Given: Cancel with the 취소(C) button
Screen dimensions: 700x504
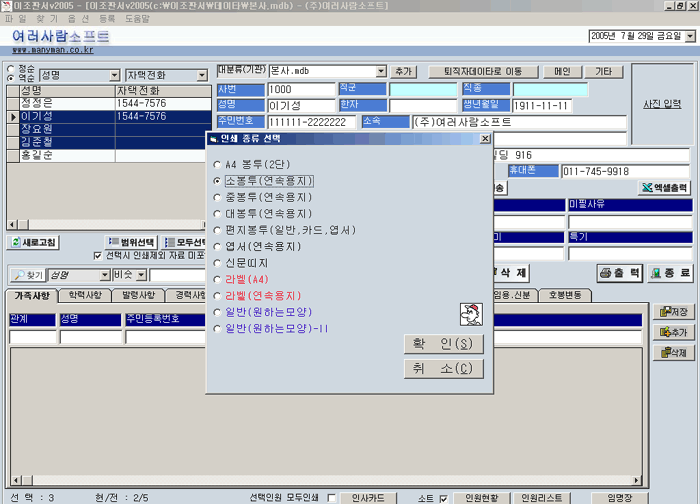Looking at the screenshot, I should click(x=443, y=368).
